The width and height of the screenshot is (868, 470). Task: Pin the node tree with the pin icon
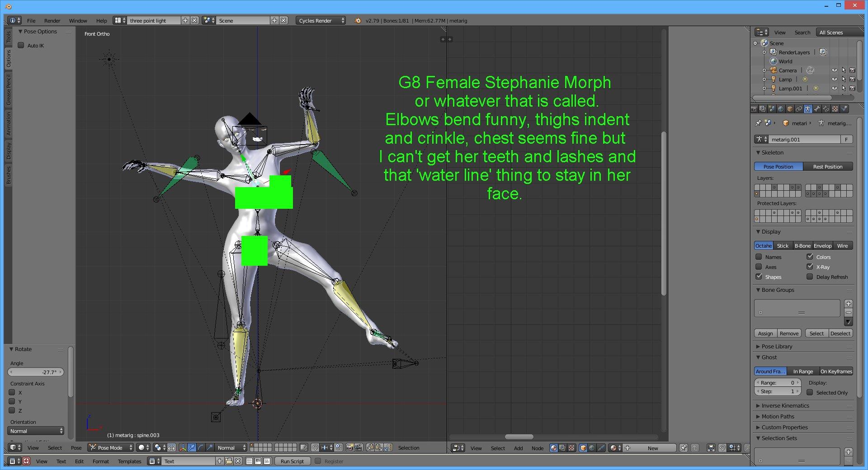684,448
